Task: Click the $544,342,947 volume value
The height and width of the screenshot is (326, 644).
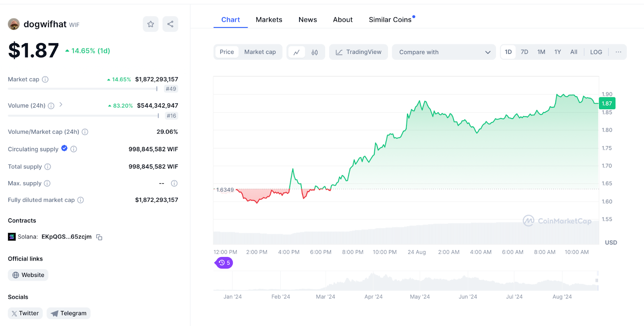Action: 157,106
